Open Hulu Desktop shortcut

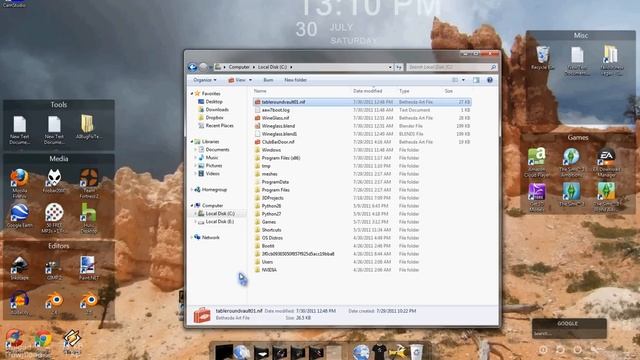click(x=89, y=218)
